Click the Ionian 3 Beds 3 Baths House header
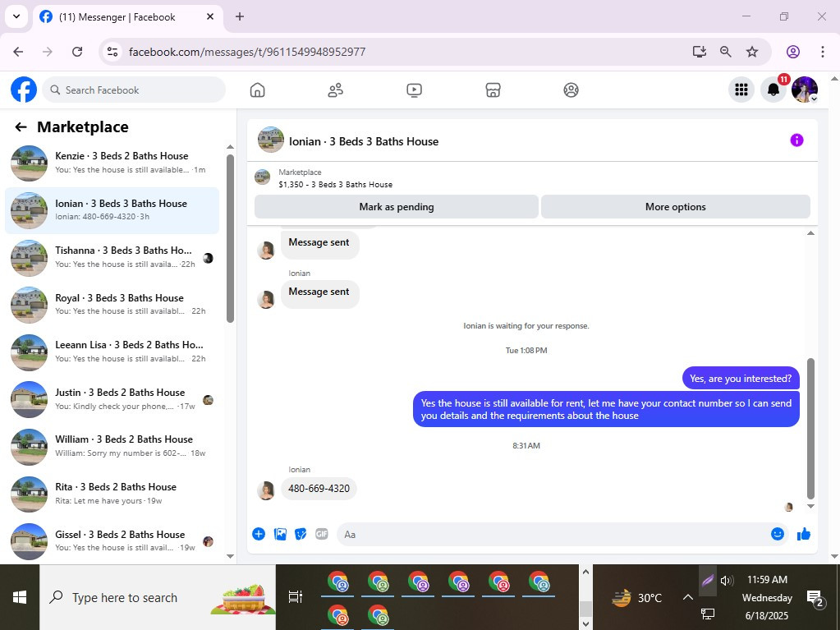Screen dimensions: 840x630 point(364,141)
